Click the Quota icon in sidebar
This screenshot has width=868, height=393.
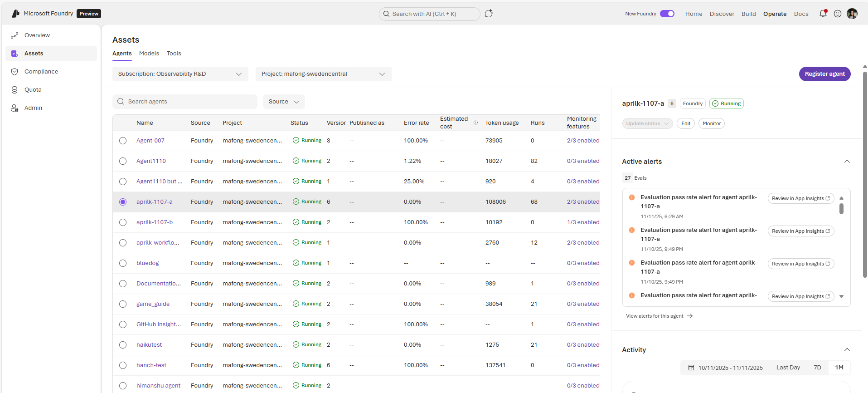pos(15,90)
